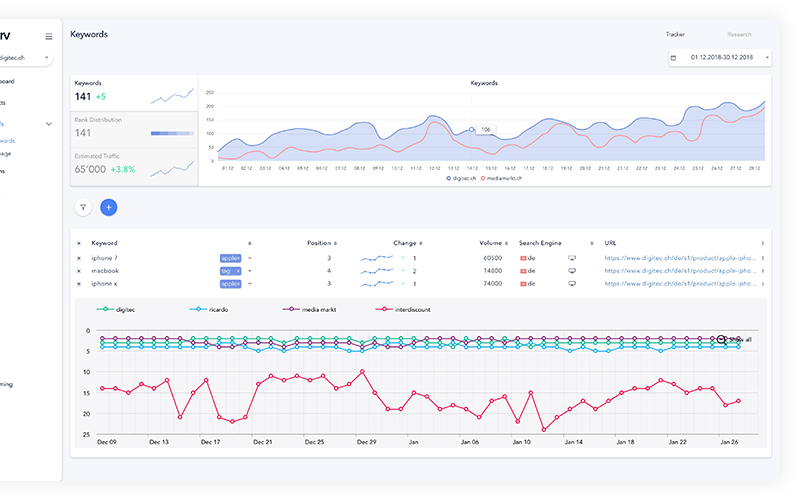This screenshot has height=500, width=800.
Task: Remove the iphone 7 keyword row
Action: (79, 258)
